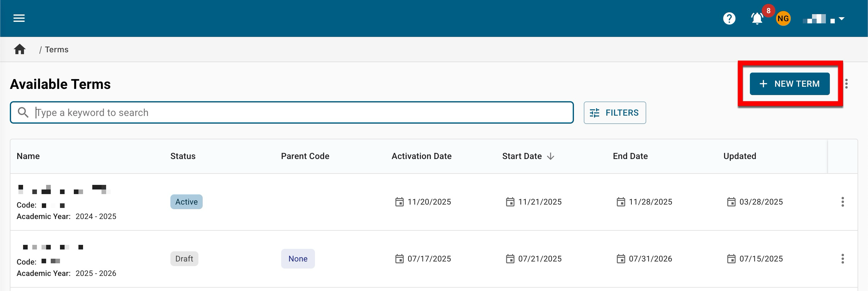Create a new term
The width and height of the screenshot is (868, 291).
(x=789, y=84)
